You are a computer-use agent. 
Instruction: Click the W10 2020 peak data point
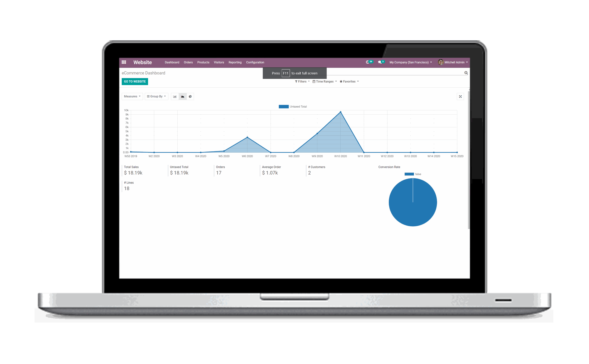340,112
